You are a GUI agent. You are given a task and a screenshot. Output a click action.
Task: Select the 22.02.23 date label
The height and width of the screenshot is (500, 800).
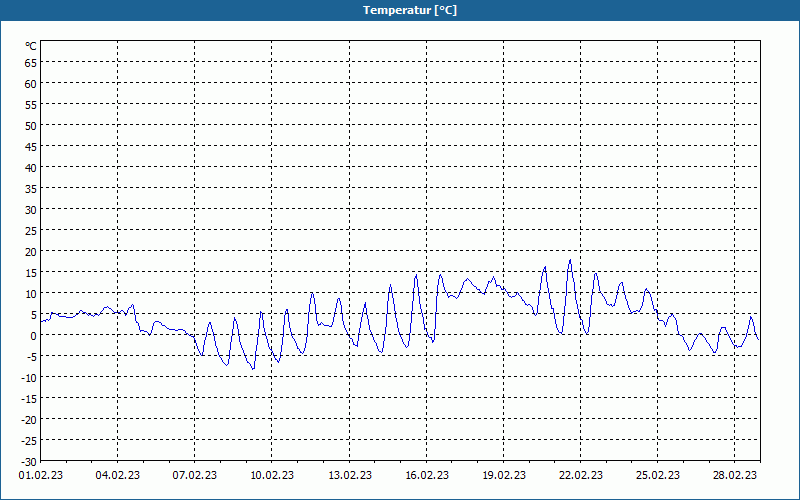click(581, 475)
